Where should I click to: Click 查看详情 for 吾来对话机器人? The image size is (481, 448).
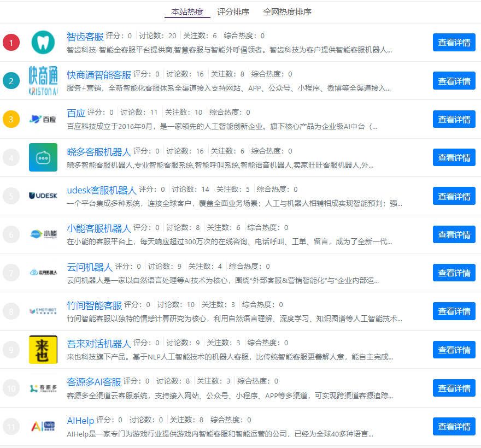point(454,350)
